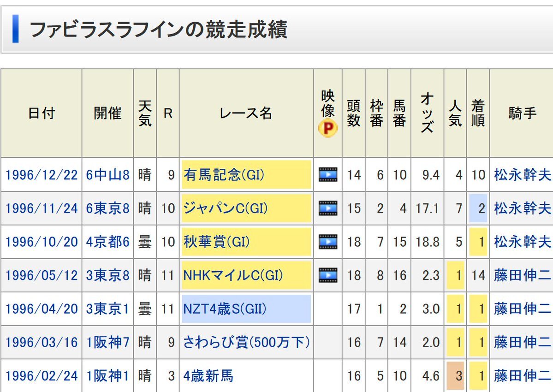Open the NHKマイルC(GI) race link
This screenshot has width=553, height=392.
pos(233,275)
